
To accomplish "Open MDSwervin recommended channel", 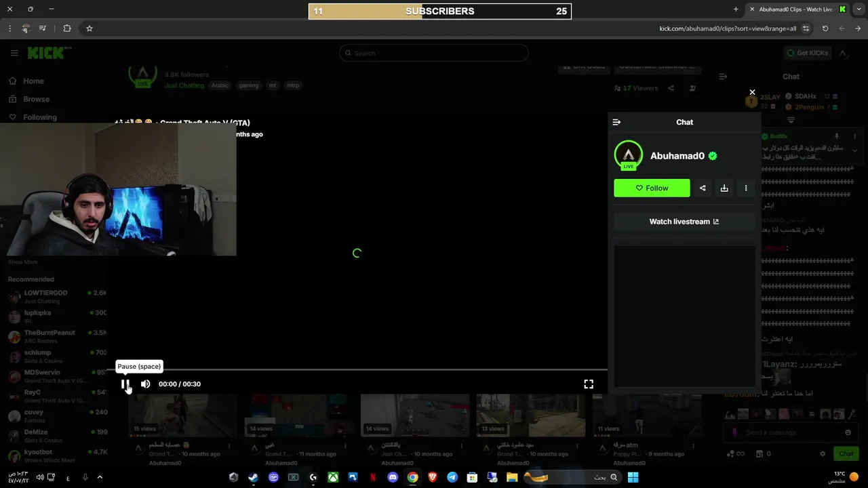I will (57, 376).
